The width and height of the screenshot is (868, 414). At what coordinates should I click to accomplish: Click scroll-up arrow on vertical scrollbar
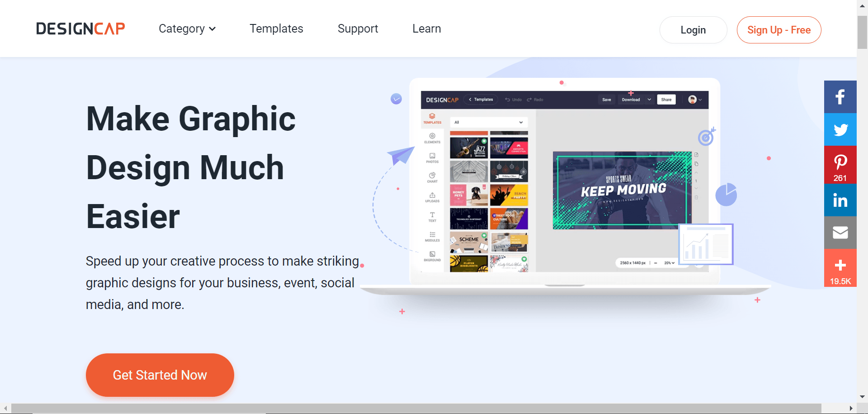tap(862, 5)
